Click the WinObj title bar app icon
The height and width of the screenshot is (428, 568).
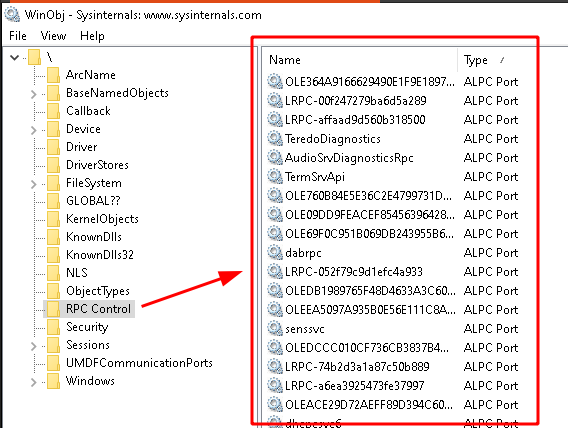click(x=12, y=14)
